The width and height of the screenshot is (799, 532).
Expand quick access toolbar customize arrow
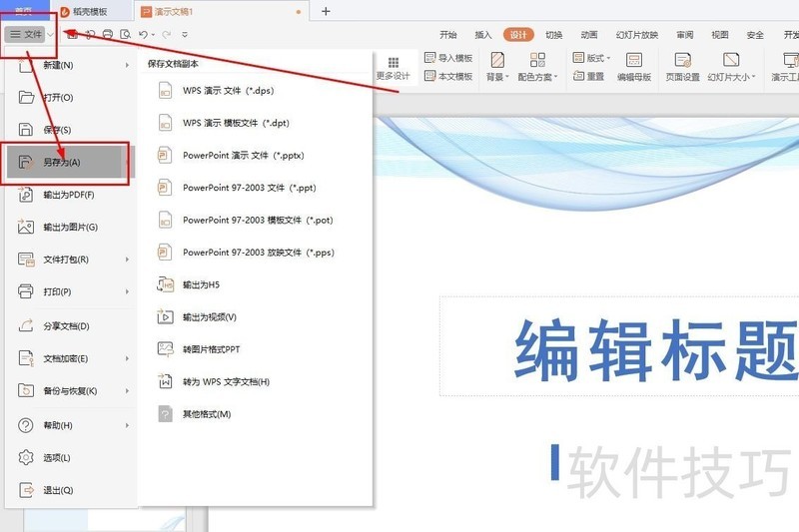pos(185,35)
